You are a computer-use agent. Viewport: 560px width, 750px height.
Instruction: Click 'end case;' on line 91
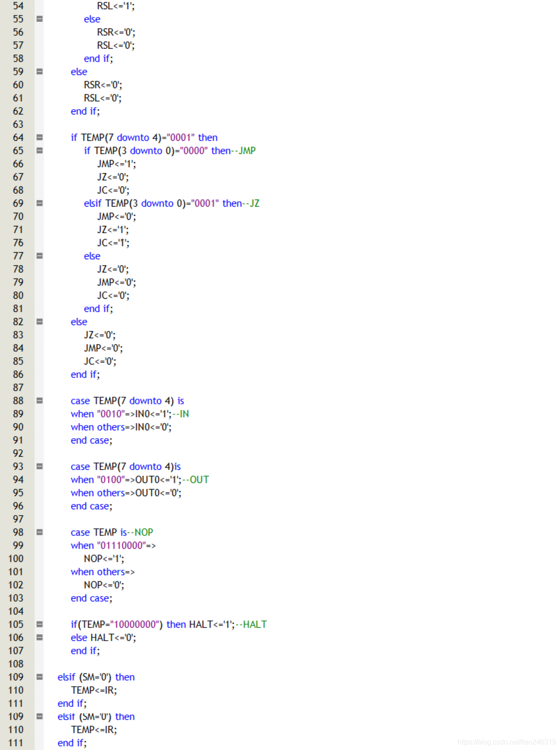pos(92,440)
